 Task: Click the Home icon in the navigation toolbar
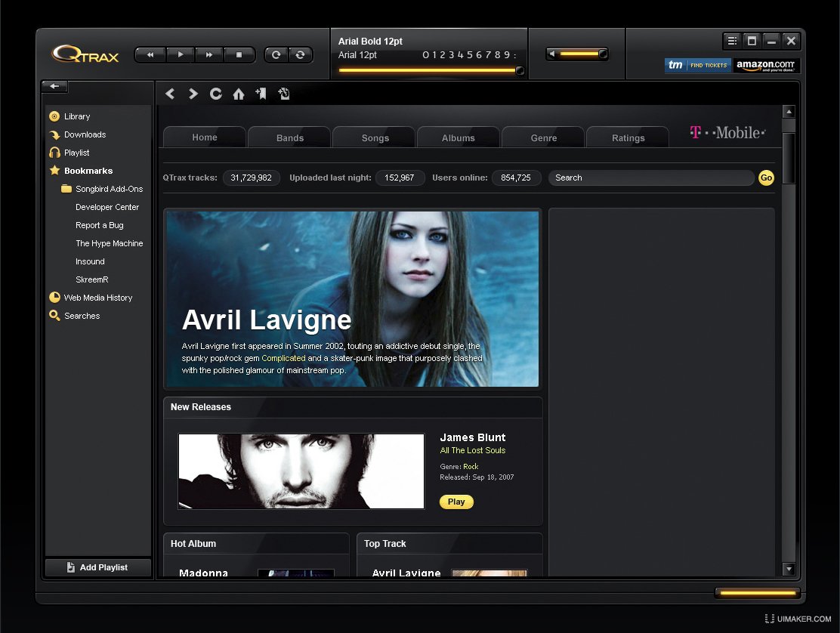click(239, 94)
